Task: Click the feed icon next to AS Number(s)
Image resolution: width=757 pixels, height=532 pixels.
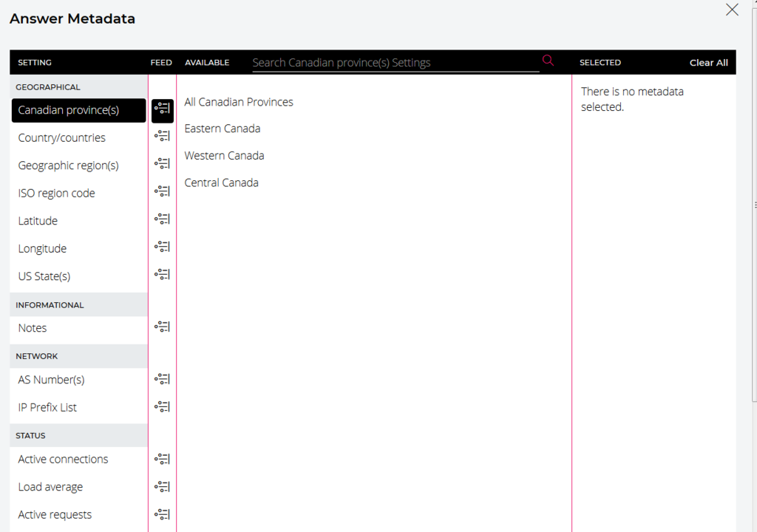Action: point(162,379)
